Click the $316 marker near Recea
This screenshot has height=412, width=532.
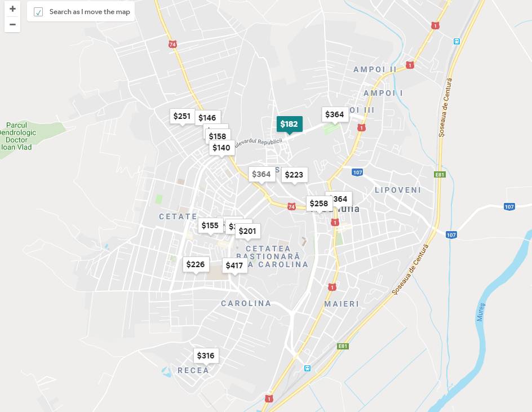click(x=206, y=356)
